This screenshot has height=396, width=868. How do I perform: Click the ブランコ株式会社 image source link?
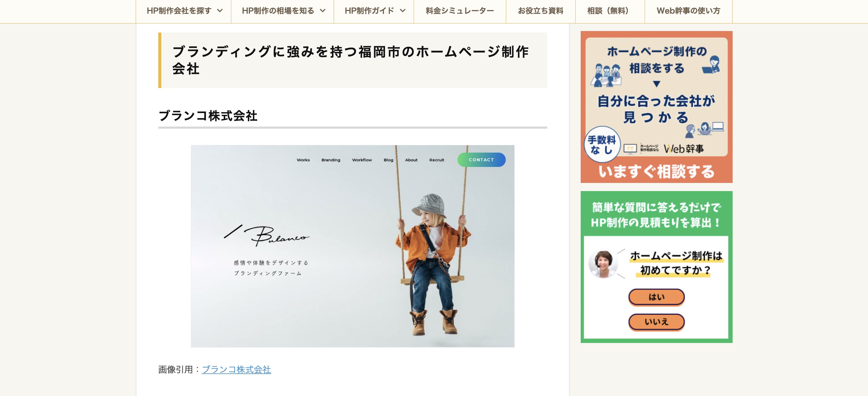click(236, 369)
